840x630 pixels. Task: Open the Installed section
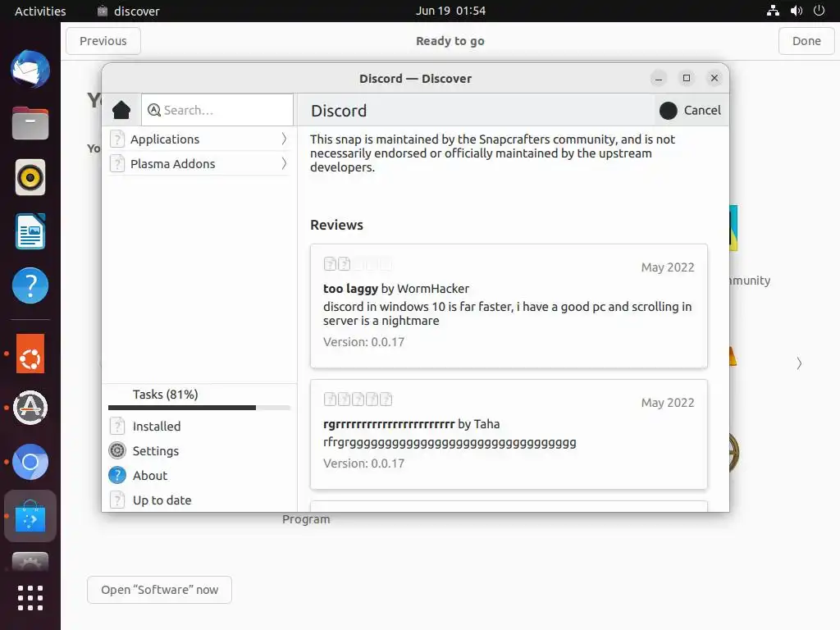(x=199, y=427)
